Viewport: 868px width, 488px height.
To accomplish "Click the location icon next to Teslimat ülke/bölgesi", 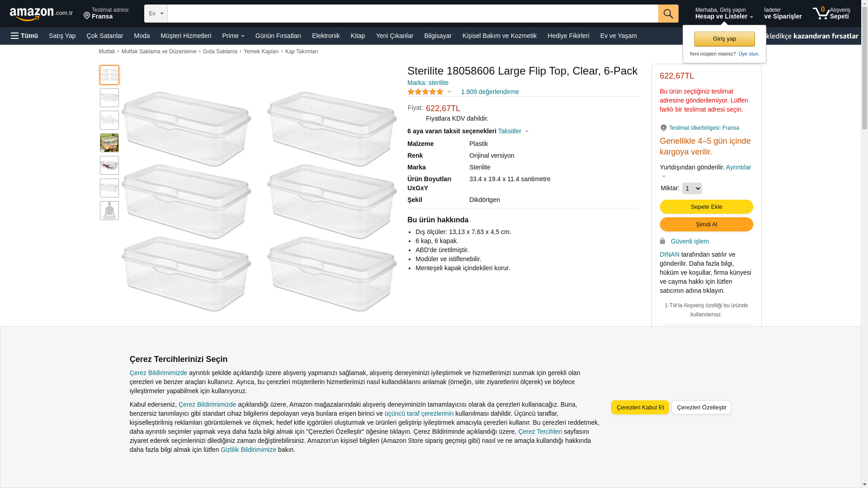I will [663, 128].
